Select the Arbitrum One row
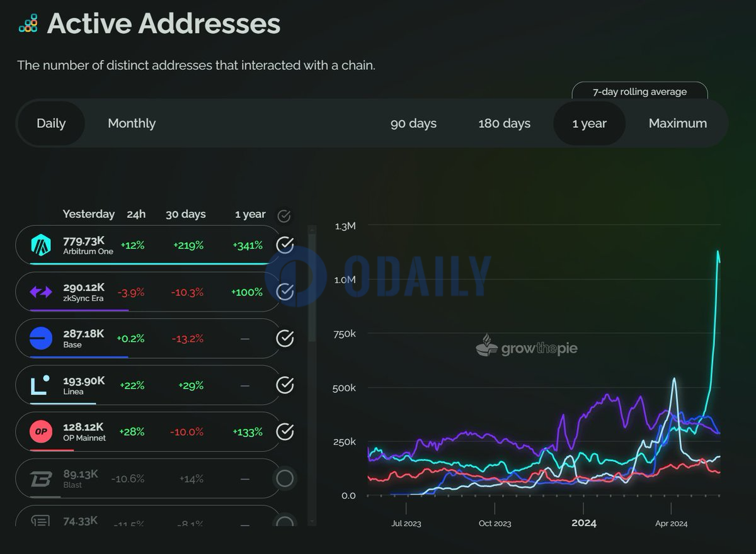 click(x=147, y=245)
